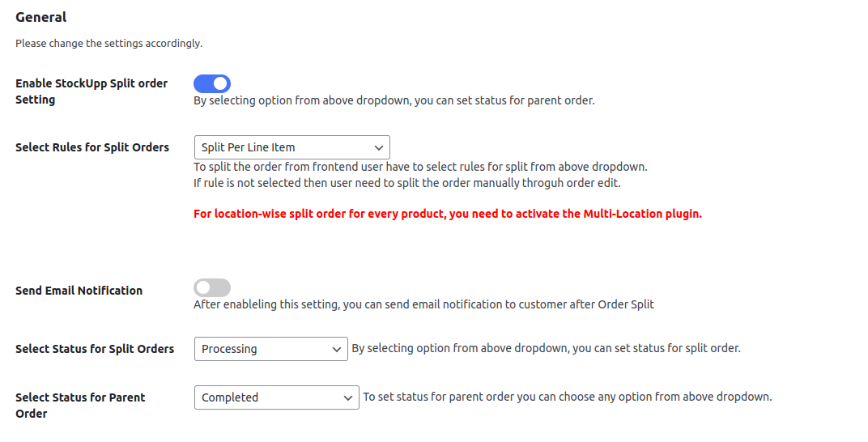
Task: Enable the Send Email Notification switch
Action: (x=212, y=287)
